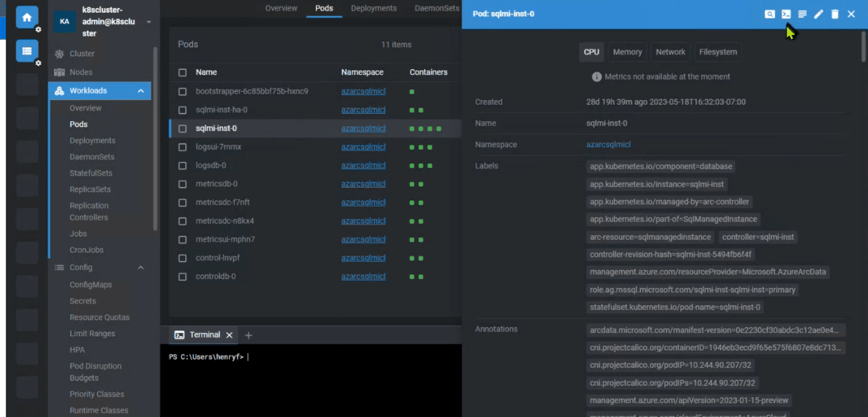This screenshot has width=868, height=417.
Task: Switch to the Deployments top tab
Action: [374, 8]
